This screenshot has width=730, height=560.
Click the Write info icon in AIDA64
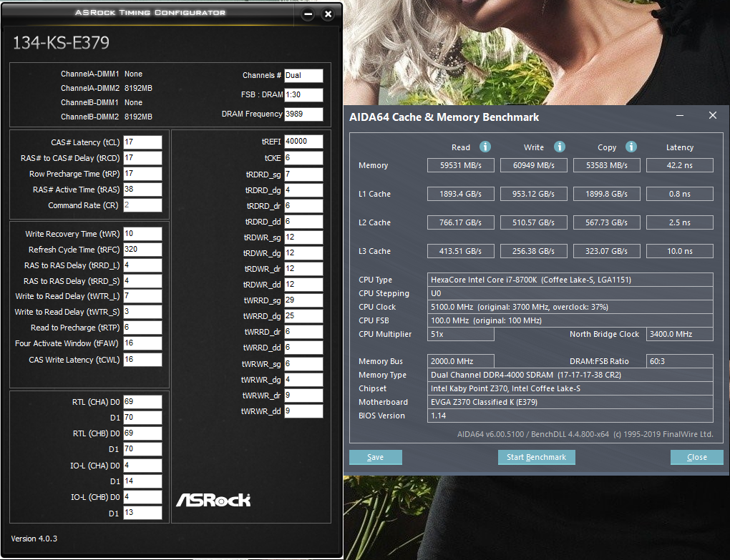(560, 147)
